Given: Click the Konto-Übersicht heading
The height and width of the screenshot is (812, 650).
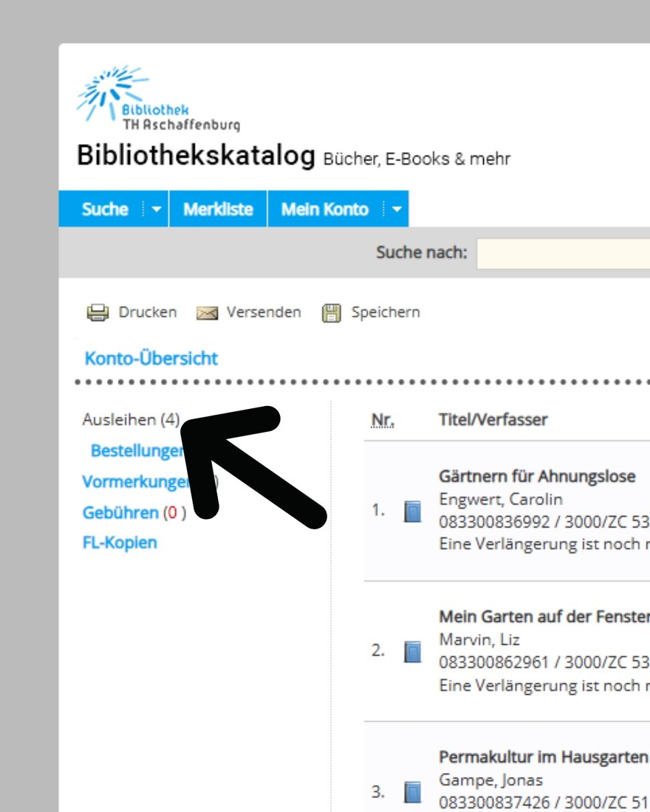Looking at the screenshot, I should [x=151, y=358].
